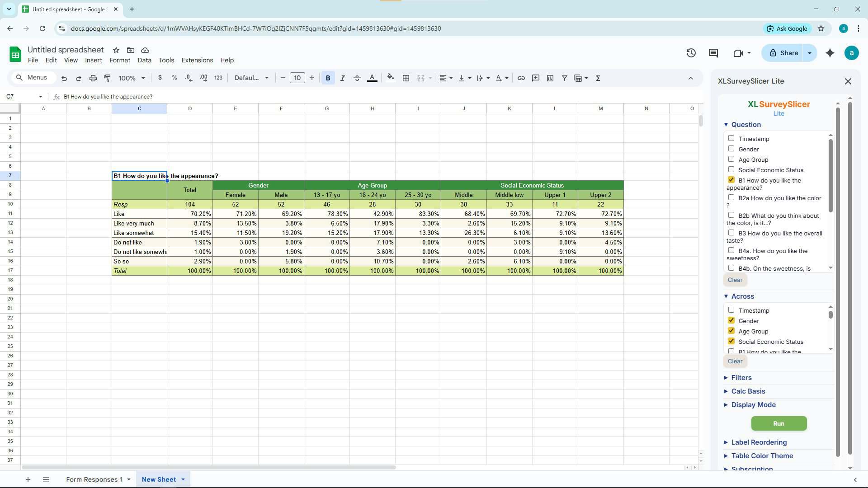The width and height of the screenshot is (868, 488).
Task: Check Social Economic Status in Question list
Action: coord(731,169)
